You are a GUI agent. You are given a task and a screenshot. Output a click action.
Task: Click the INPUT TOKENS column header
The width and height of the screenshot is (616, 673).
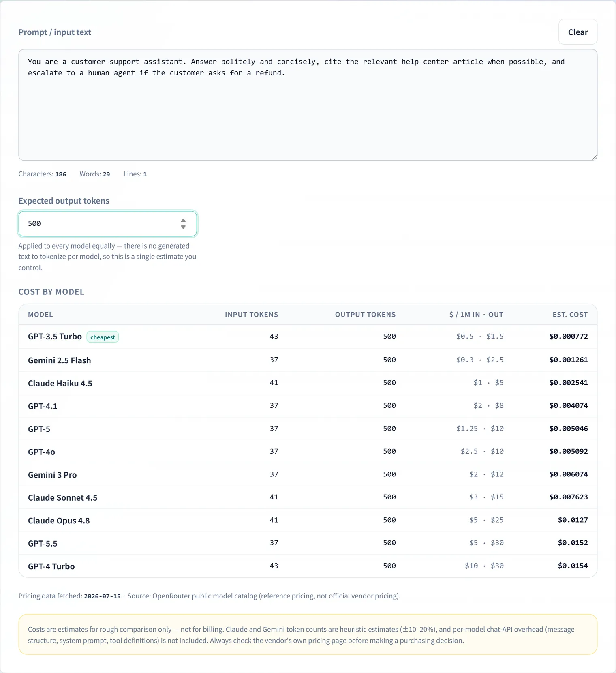tap(251, 315)
